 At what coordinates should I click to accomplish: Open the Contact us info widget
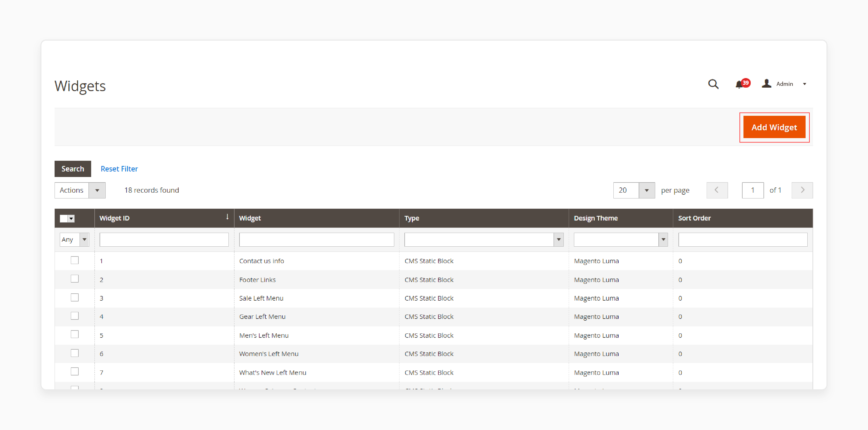pyautogui.click(x=262, y=261)
